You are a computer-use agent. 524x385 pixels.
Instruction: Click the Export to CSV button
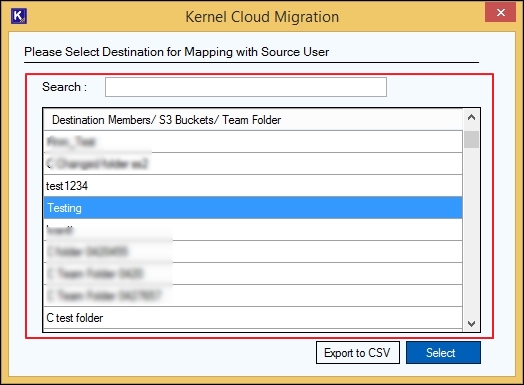[358, 353]
